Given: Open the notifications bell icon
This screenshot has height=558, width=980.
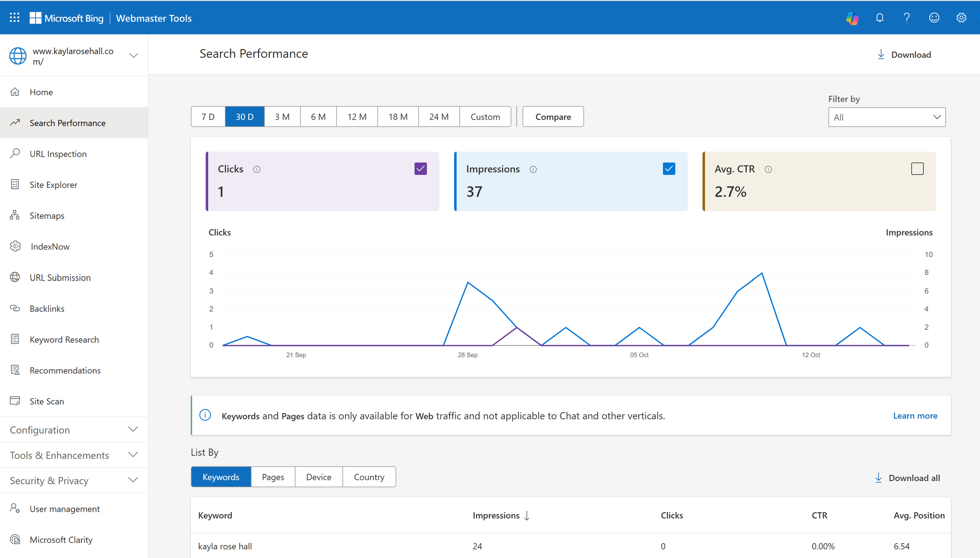Looking at the screenshot, I should 880,18.
